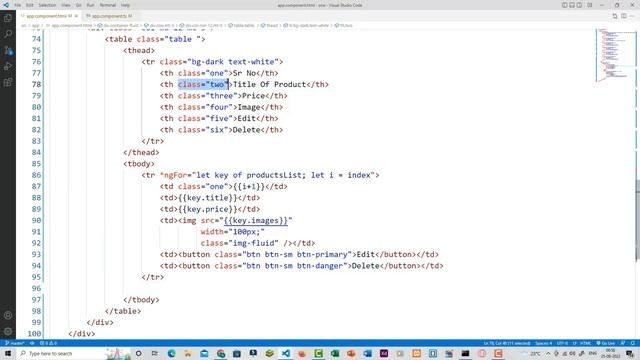Click the Ln 78, Col cursor position indicator
Image resolution: width=640 pixels, height=360 pixels.
507,343
